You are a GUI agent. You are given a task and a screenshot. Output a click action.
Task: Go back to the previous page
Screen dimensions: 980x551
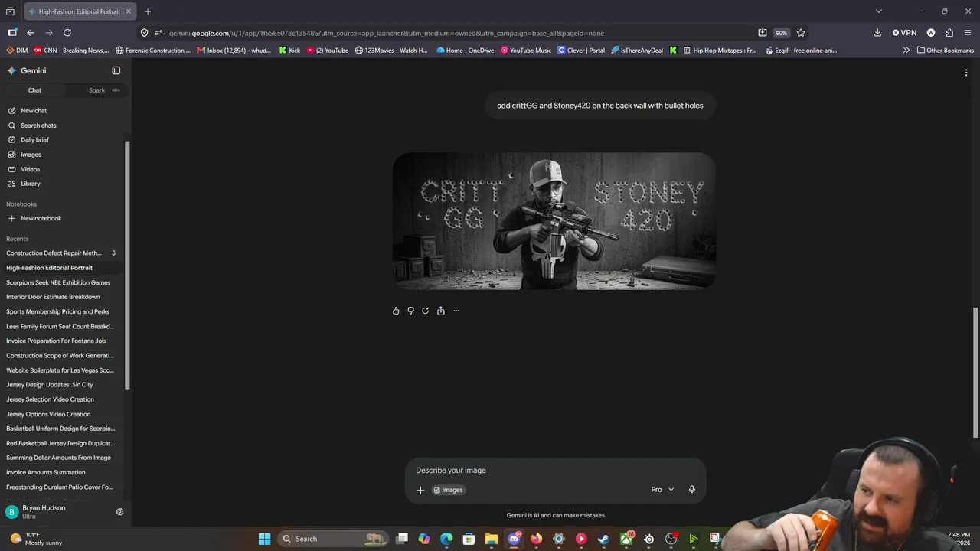(x=31, y=33)
